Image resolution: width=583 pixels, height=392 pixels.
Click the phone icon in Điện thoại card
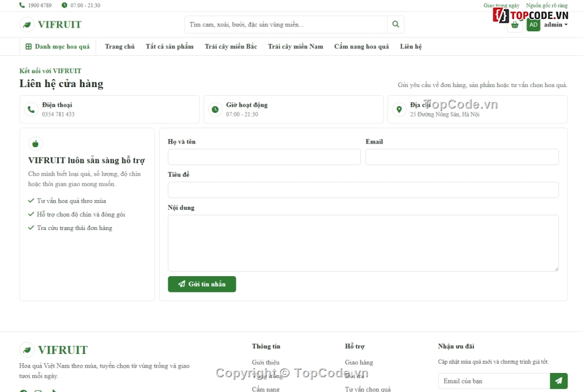31,109
